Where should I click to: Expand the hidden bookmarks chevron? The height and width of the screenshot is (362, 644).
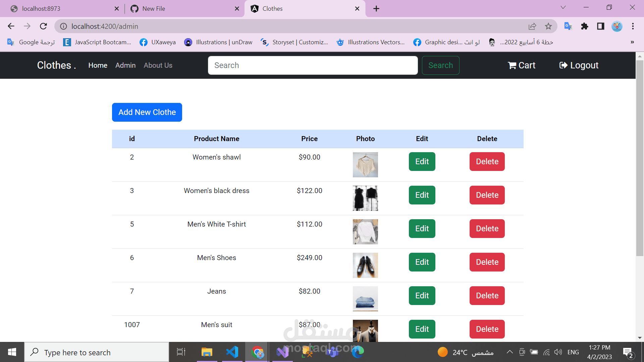(x=632, y=42)
